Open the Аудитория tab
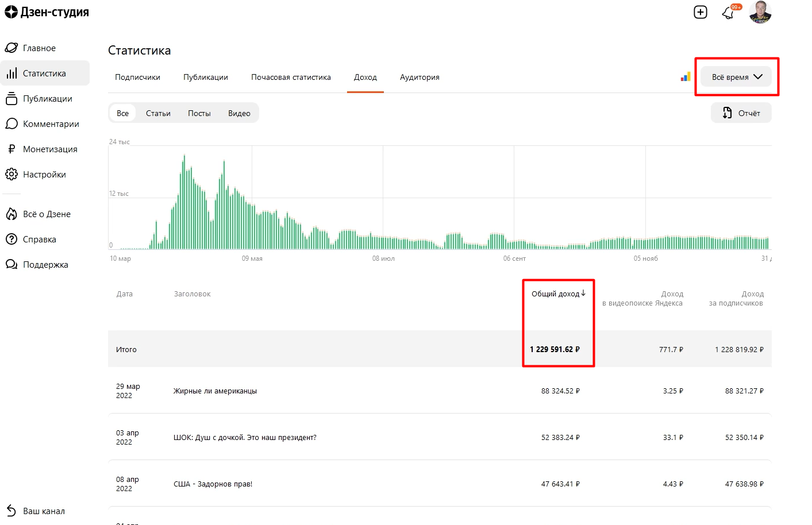The height and width of the screenshot is (525, 812). tap(420, 77)
